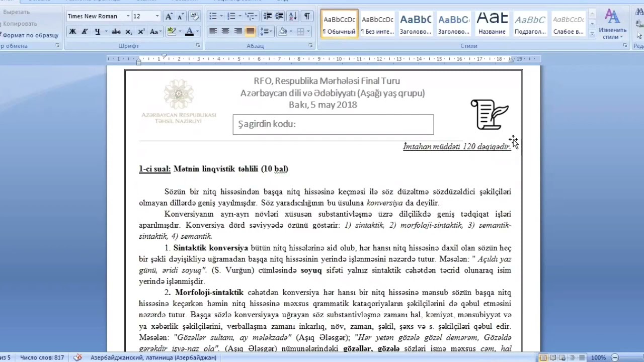Clear formatting with the eraser icon

(195, 17)
